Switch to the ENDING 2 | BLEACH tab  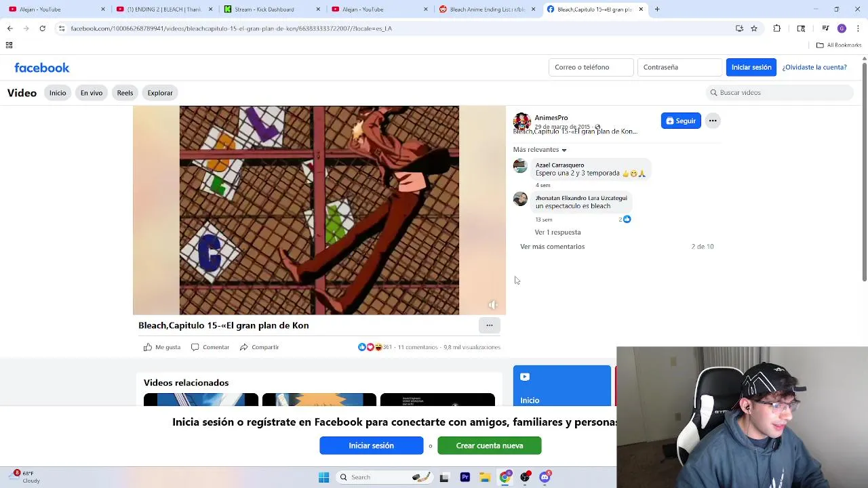pos(164,9)
